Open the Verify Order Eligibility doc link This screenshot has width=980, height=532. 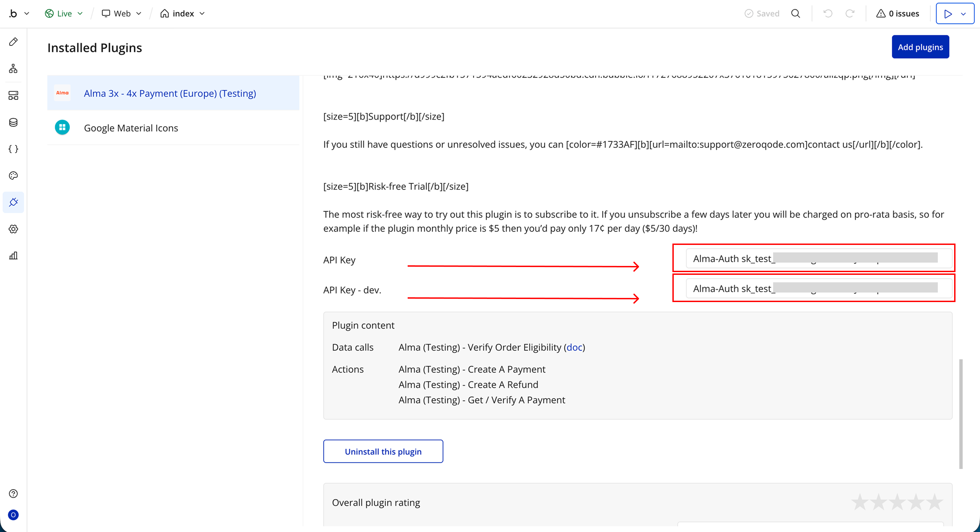pyautogui.click(x=574, y=347)
